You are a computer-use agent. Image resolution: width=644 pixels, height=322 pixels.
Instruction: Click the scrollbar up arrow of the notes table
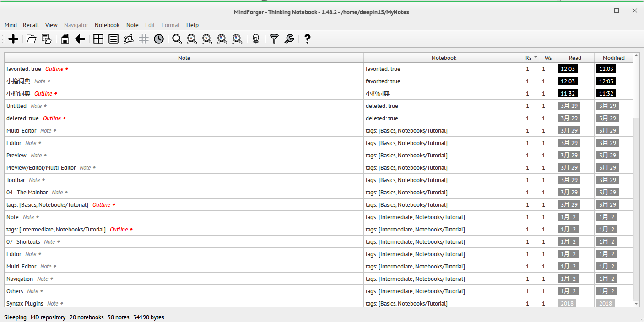pyautogui.click(x=636, y=56)
